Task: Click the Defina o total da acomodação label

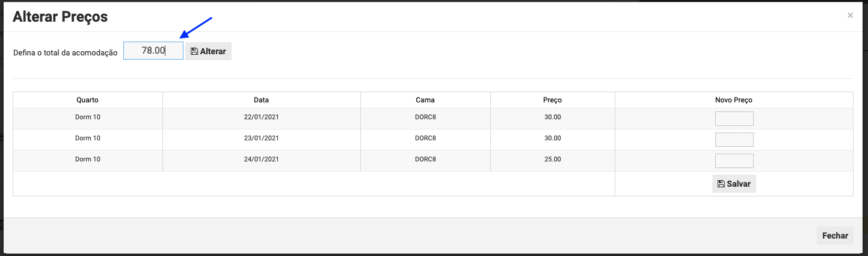Action: point(66,52)
